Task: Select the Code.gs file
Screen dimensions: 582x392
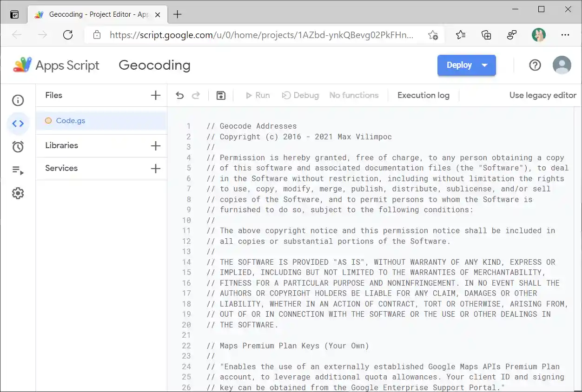Action: coord(70,120)
